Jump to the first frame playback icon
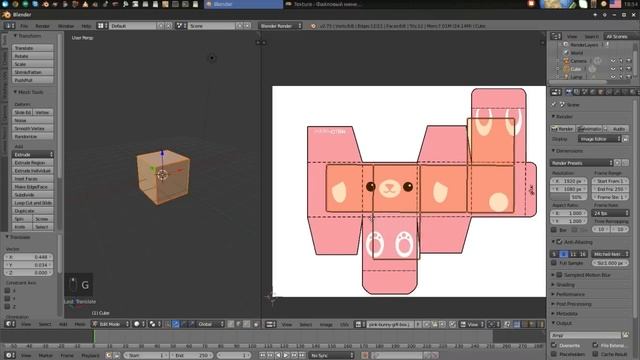The image size is (640, 360). tap(262, 356)
